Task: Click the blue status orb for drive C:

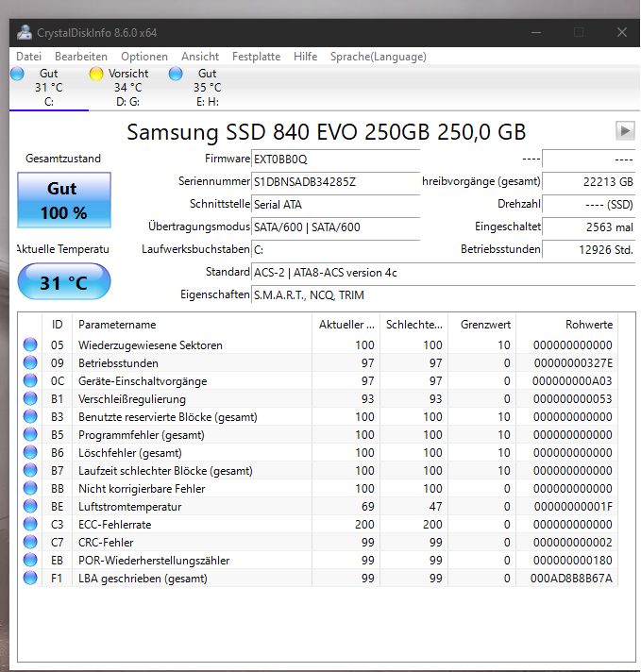Action: click(17, 74)
